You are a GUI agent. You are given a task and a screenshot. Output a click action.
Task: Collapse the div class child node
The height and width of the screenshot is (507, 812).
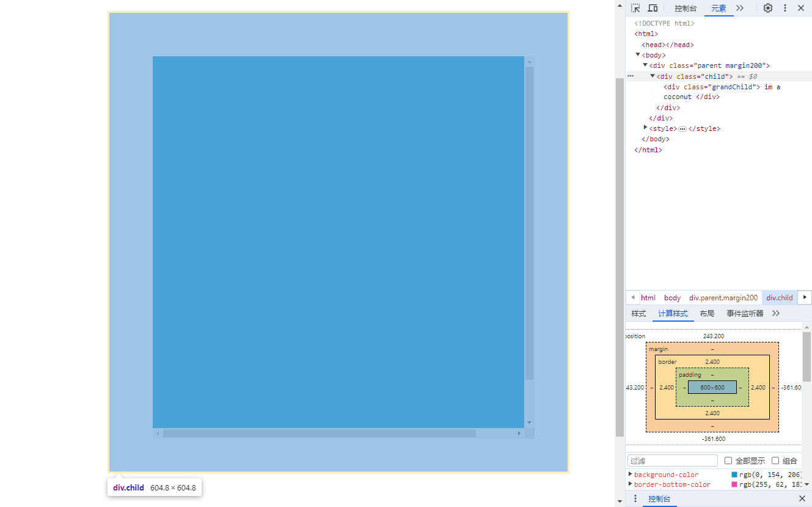point(653,76)
